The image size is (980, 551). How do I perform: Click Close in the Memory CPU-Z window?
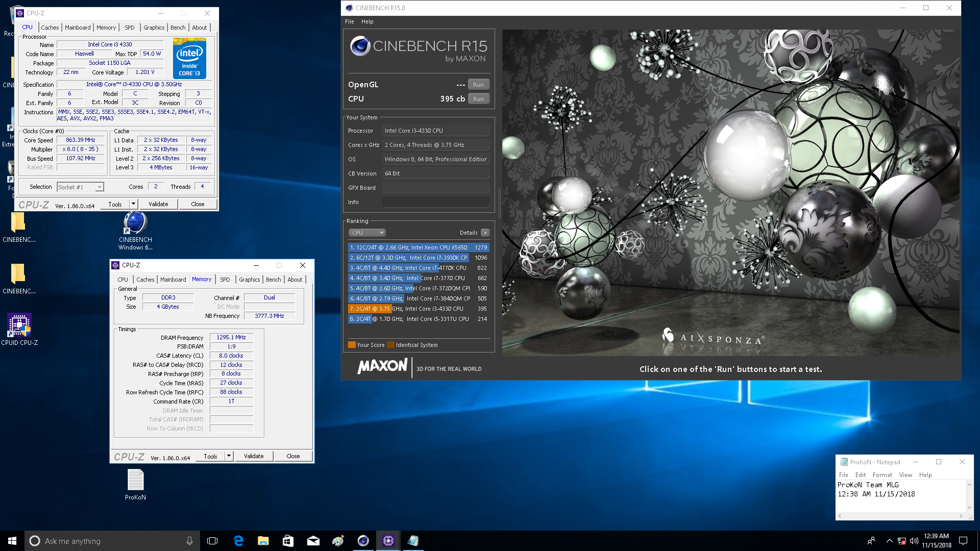point(293,456)
